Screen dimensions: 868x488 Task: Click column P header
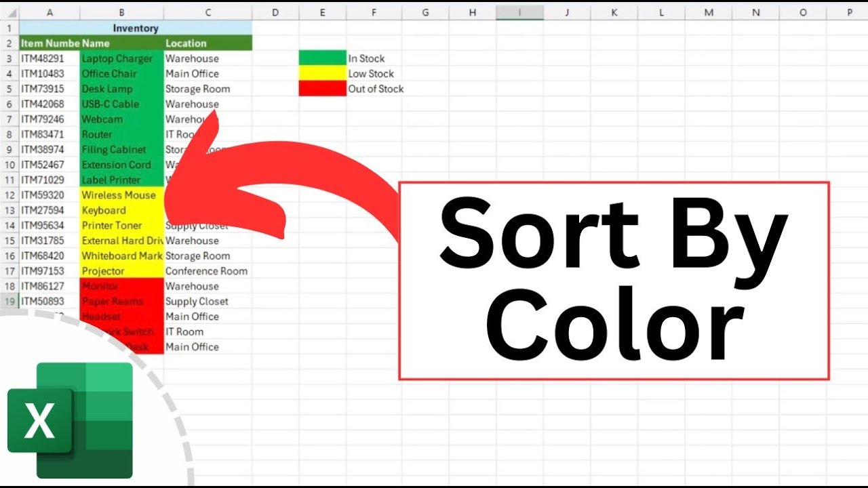click(849, 12)
